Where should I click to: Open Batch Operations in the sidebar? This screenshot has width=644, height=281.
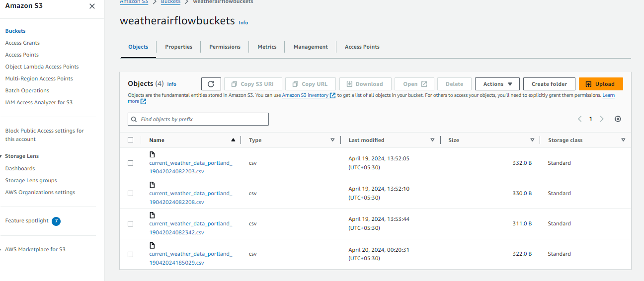27,90
